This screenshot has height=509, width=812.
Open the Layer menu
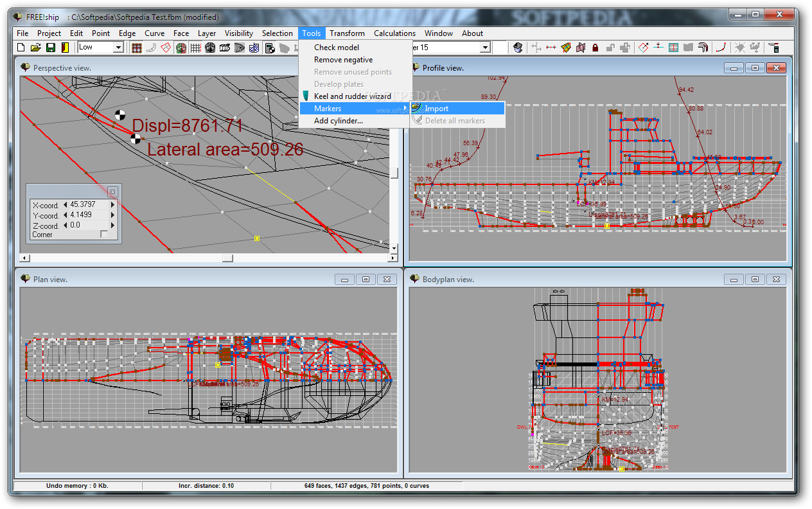[207, 33]
